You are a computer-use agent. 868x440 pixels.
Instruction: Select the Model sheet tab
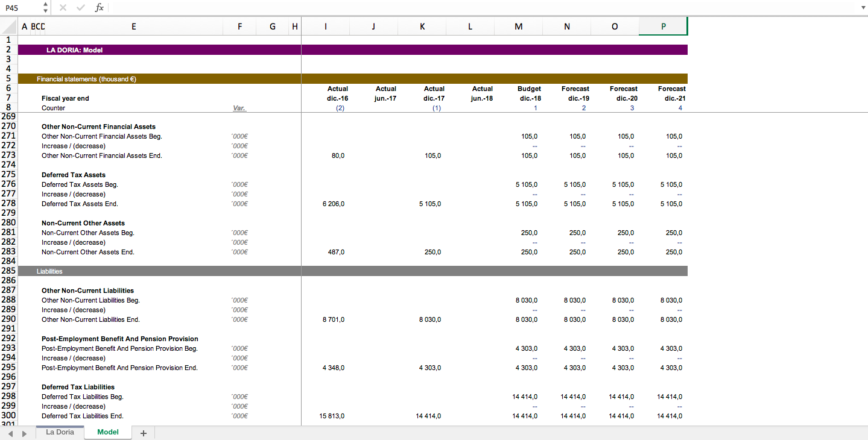[108, 432]
